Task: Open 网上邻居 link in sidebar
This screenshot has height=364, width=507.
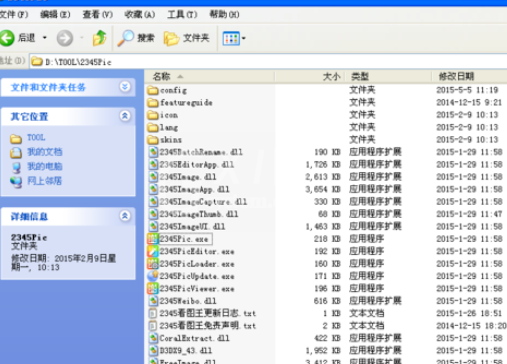Action: [x=45, y=181]
